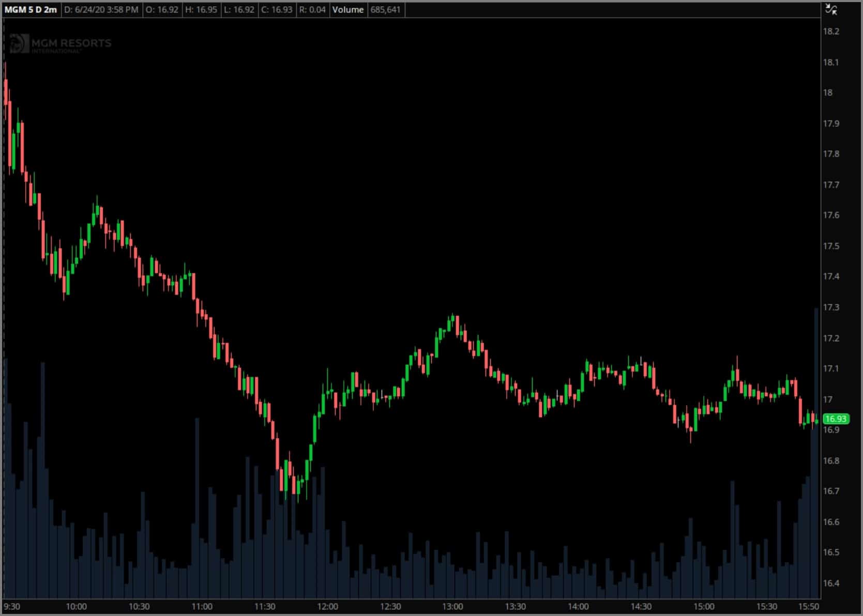
Task: Click the low price L: 16.92
Action: tap(239, 9)
